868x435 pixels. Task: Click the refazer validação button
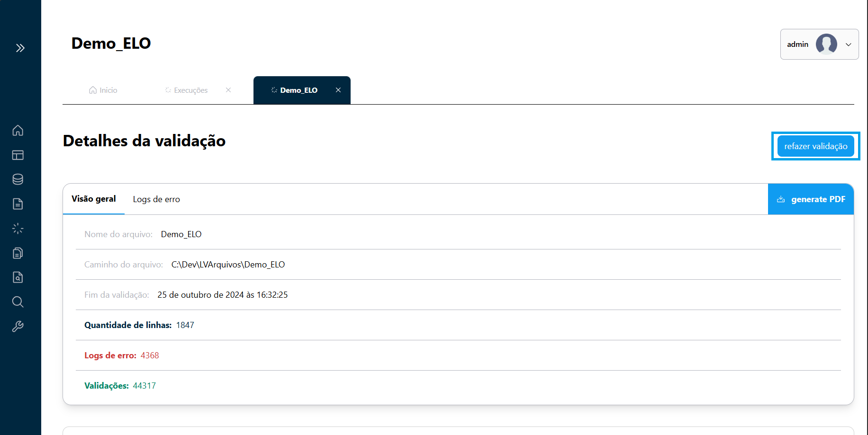(x=815, y=146)
